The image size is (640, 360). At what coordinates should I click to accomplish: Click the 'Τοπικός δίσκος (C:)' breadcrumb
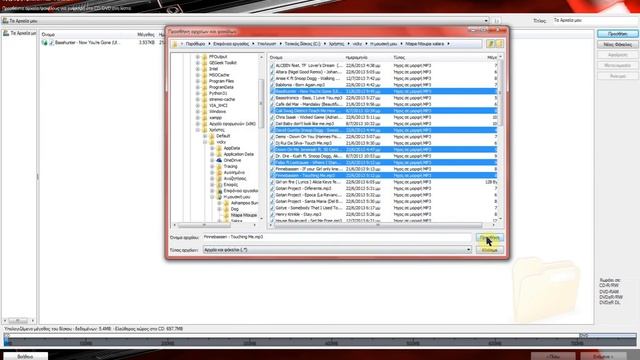(302, 44)
